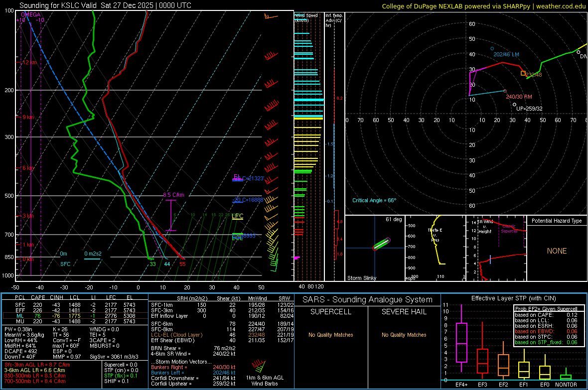Click the cyan 44 wet-bulb value

(167, 264)
